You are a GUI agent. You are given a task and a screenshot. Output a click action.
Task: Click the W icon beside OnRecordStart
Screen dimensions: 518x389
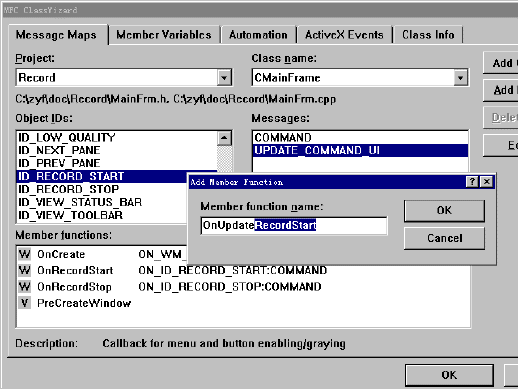point(24,270)
